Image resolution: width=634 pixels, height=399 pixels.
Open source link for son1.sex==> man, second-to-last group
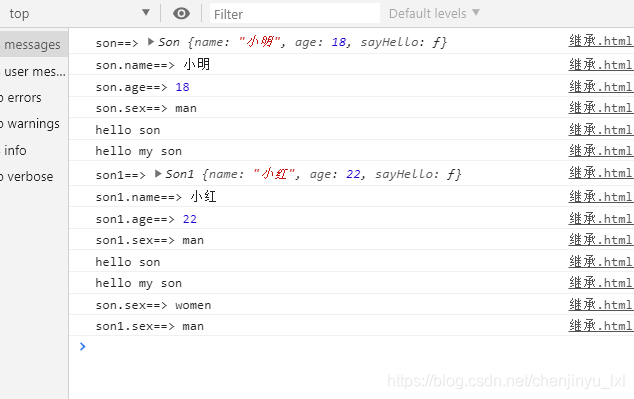[601, 240]
